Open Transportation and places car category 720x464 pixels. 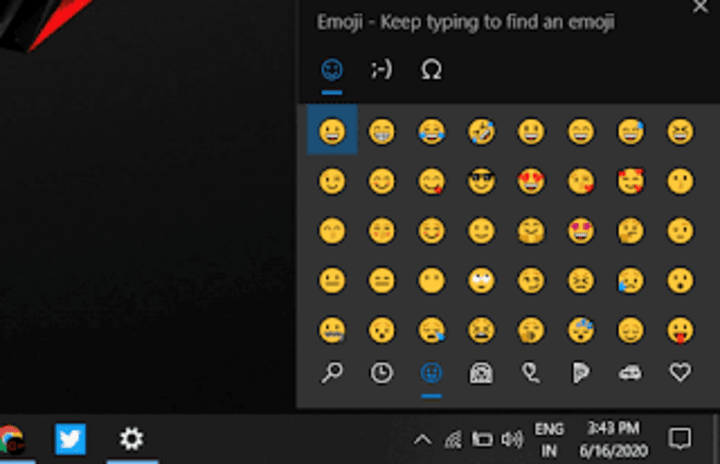pyautogui.click(x=630, y=373)
